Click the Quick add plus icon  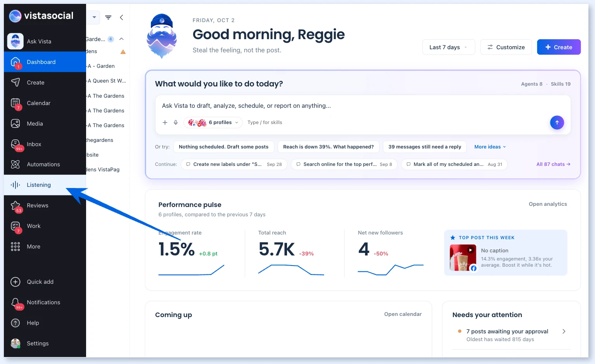click(16, 282)
